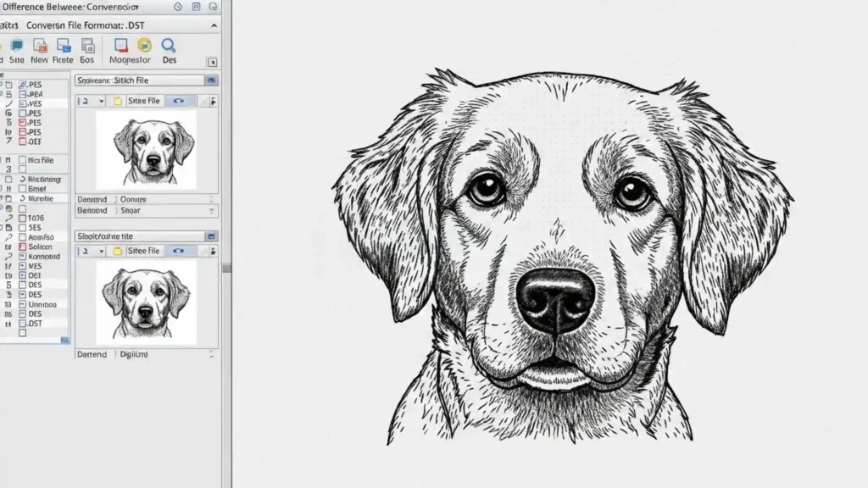This screenshot has width=868, height=488.
Task: Select the lower dog preview thumbnail
Action: click(146, 302)
